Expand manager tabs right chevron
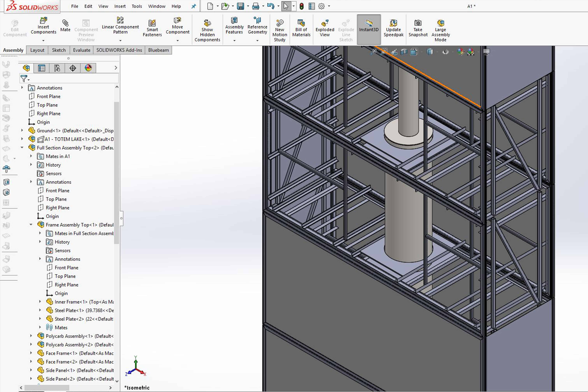This screenshot has width=588, height=392. click(116, 68)
